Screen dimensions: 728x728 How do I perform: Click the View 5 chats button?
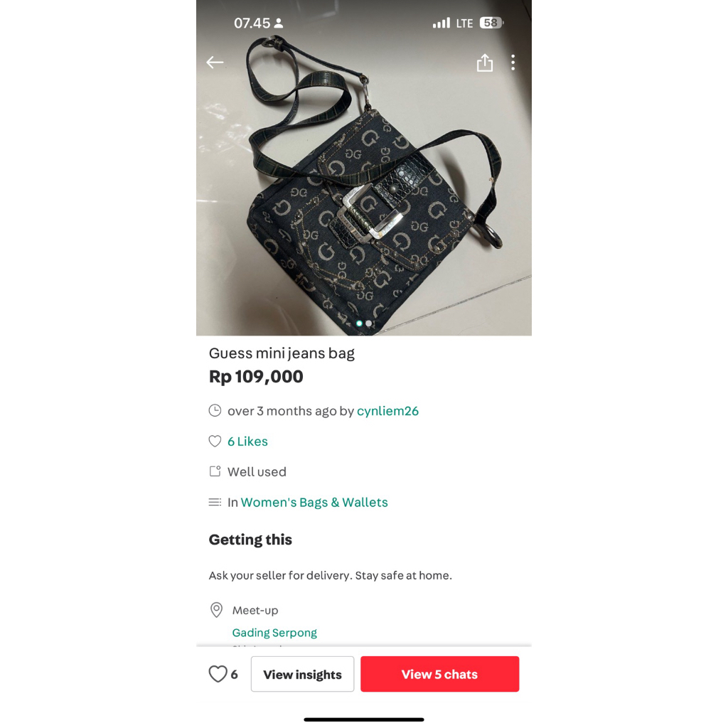click(x=439, y=674)
